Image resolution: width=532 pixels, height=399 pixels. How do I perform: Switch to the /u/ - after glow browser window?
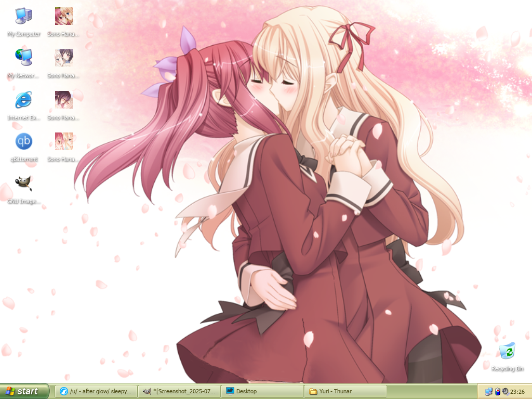coord(96,391)
